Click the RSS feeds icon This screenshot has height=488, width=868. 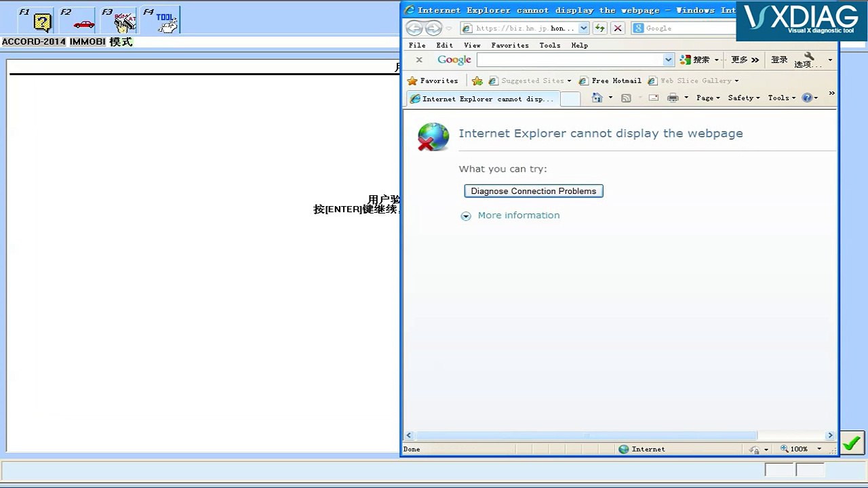(626, 98)
